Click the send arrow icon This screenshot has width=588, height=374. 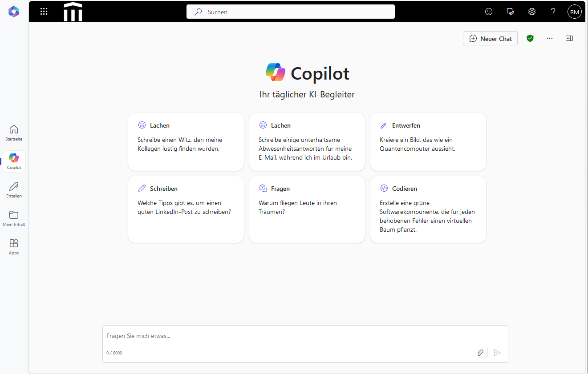(497, 353)
